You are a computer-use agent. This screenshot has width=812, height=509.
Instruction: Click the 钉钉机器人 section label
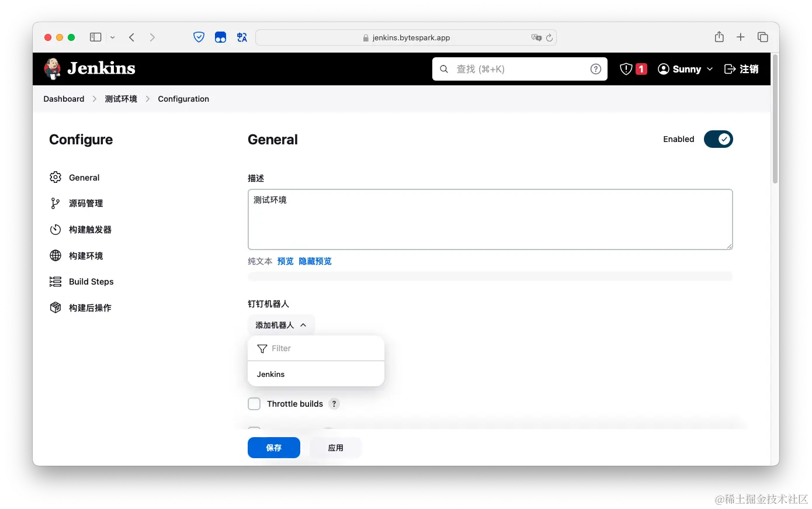point(268,304)
